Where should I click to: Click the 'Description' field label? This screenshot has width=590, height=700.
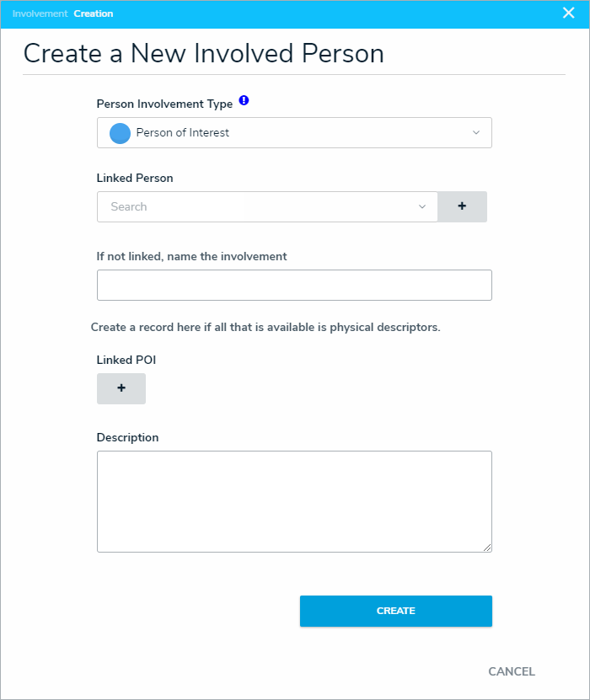click(x=128, y=437)
